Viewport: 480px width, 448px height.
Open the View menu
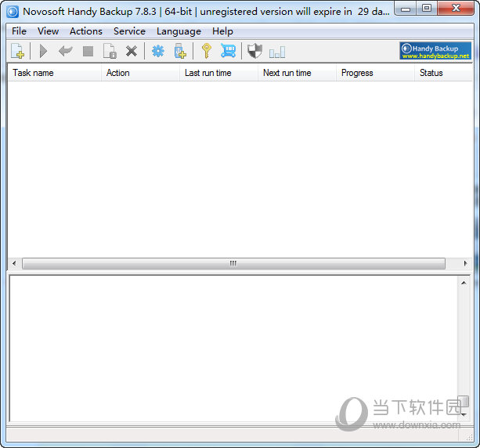pyautogui.click(x=48, y=31)
